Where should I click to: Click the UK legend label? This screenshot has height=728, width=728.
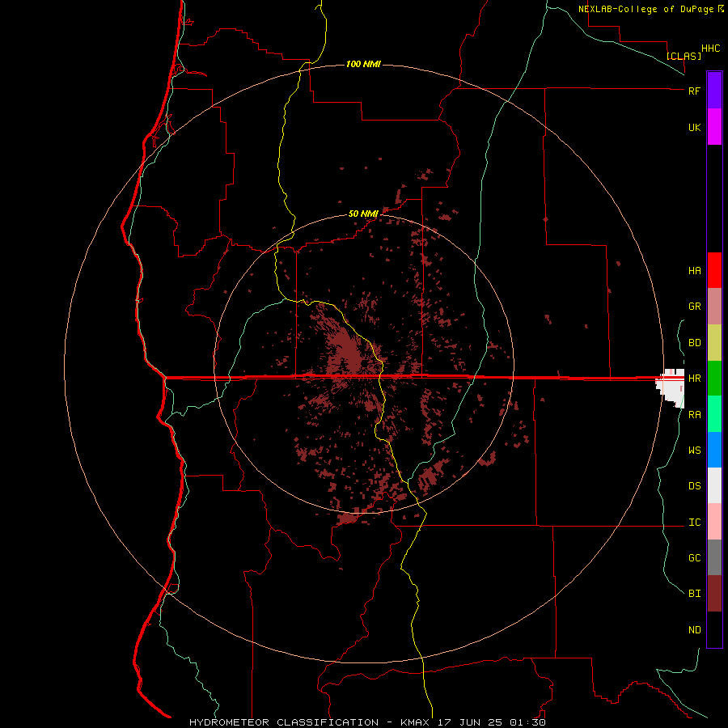click(x=694, y=128)
